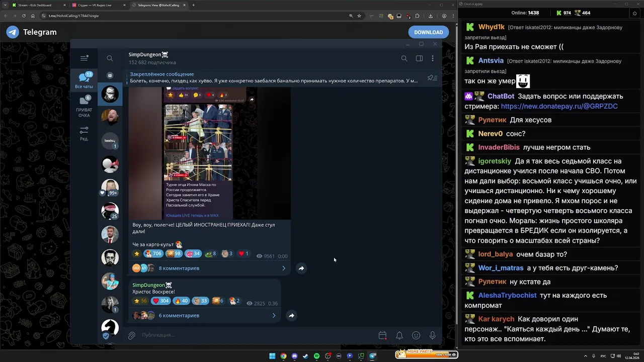Expand the 8 comments chevron arrow
The image size is (644, 362).
[283, 268]
